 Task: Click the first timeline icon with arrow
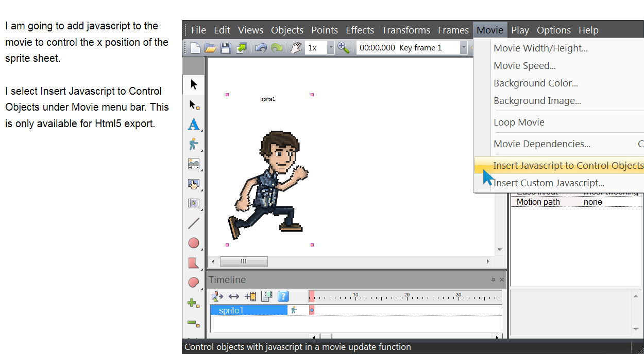coord(217,296)
